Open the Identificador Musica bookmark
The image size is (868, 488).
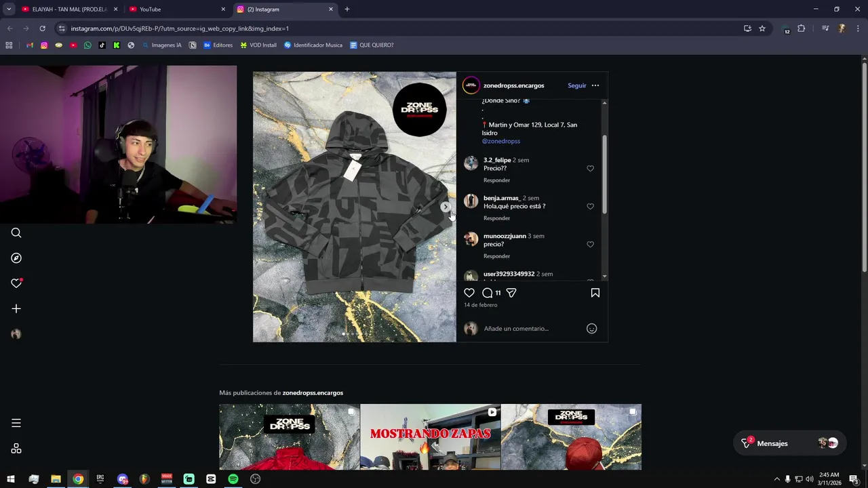(313, 45)
